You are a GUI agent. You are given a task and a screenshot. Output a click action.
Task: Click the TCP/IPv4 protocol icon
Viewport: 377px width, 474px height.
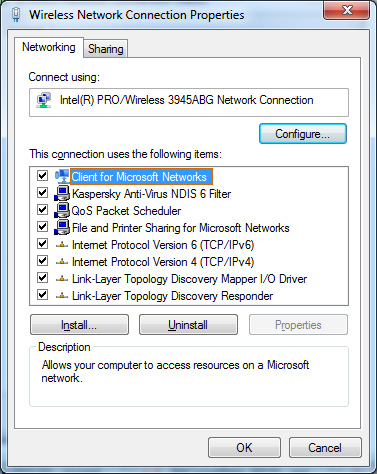[62, 262]
